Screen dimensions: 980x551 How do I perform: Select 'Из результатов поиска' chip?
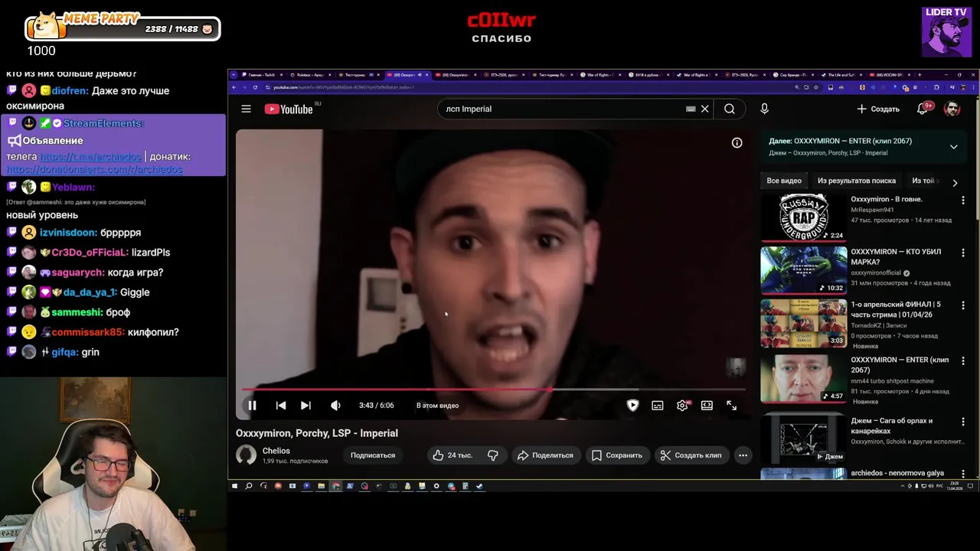(856, 181)
